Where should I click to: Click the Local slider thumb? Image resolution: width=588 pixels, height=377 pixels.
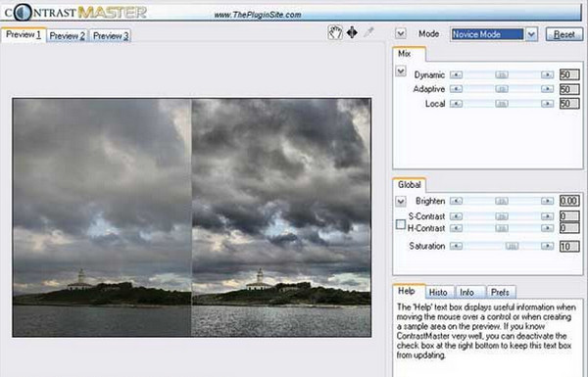(x=502, y=104)
